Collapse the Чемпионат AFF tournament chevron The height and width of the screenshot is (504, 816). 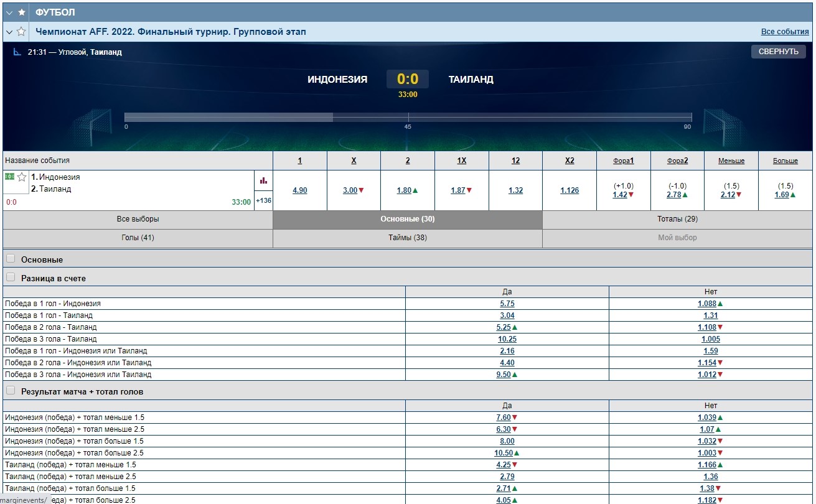tap(9, 32)
